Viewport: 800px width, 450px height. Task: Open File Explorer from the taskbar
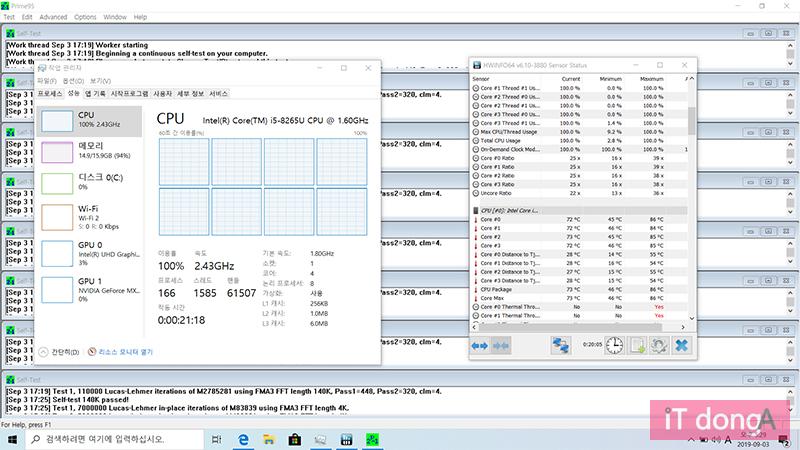(269, 439)
